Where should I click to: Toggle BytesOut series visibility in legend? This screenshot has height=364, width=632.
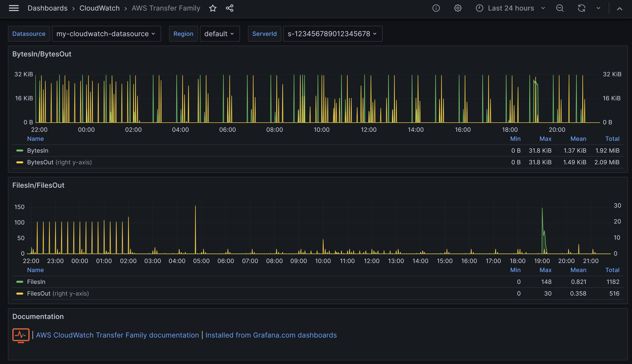(x=40, y=162)
